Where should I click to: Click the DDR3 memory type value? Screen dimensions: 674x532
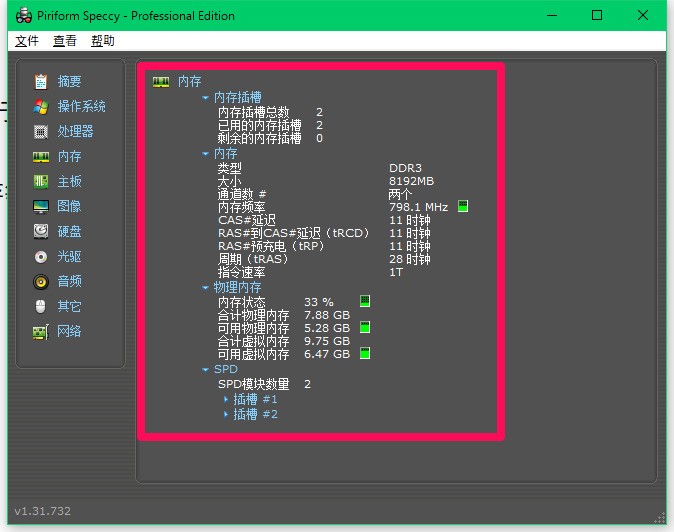point(405,168)
